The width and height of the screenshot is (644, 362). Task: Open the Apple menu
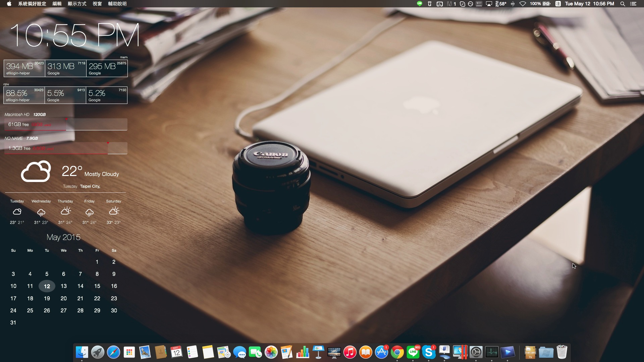(x=9, y=4)
